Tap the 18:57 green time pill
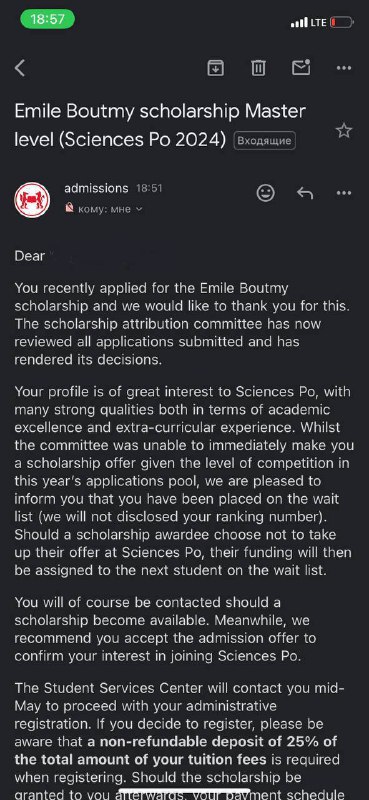Image resolution: width=369 pixels, height=800 pixels. coord(47,19)
